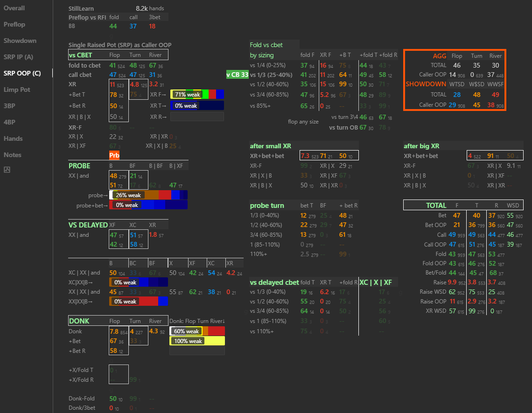Click the '26% weak' probe range bar

pyautogui.click(x=148, y=195)
